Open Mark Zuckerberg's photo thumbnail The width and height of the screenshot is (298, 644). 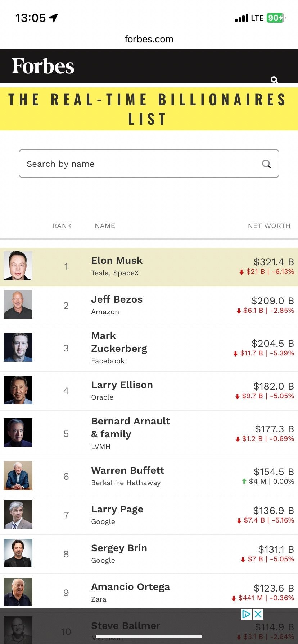18,347
